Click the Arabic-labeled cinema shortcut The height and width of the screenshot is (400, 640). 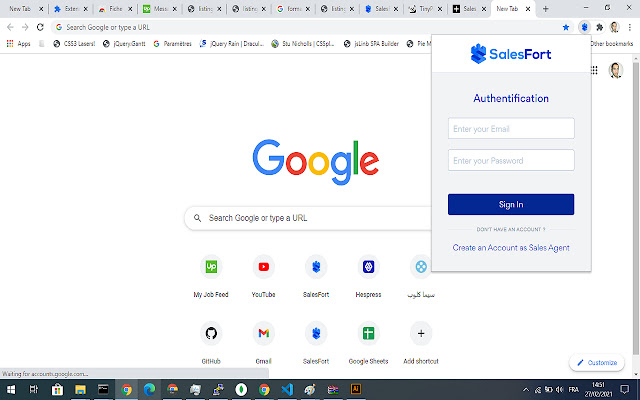click(x=421, y=276)
